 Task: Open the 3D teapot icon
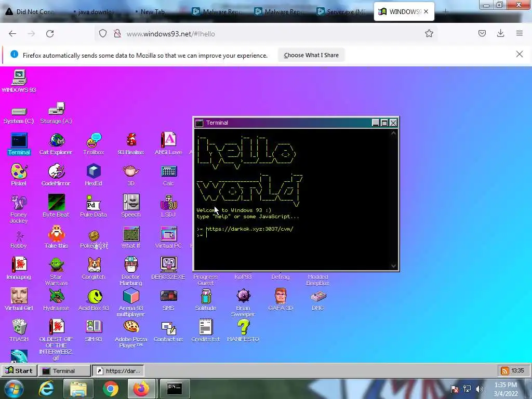131,175
